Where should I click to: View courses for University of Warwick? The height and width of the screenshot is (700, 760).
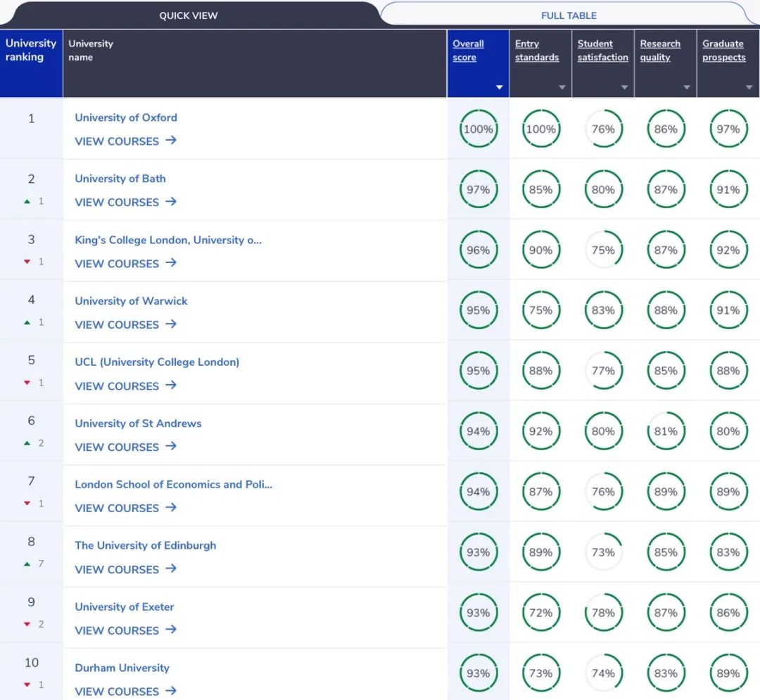[x=125, y=325]
